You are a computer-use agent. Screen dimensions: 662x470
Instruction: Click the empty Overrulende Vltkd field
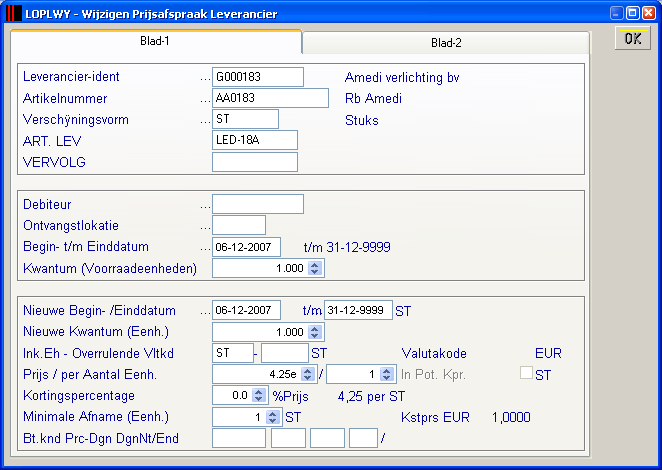point(285,353)
